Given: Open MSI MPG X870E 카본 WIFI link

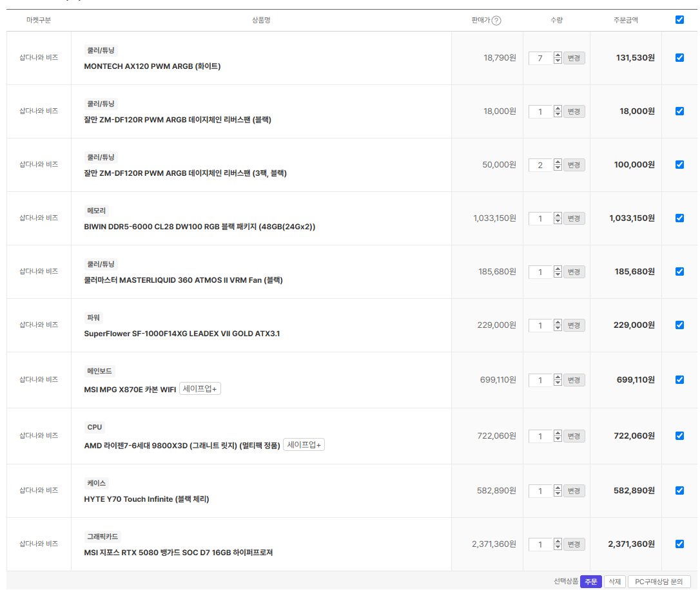Looking at the screenshot, I should click(130, 390).
